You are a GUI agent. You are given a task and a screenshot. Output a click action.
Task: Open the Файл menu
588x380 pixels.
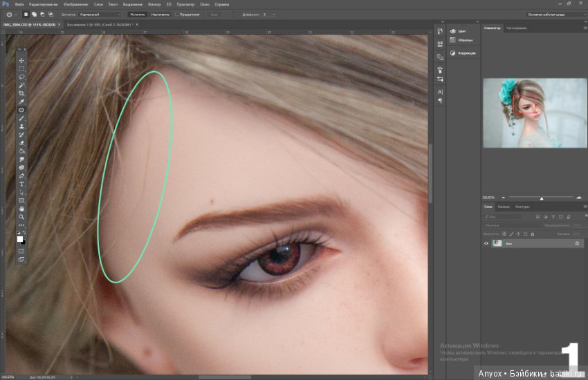coord(19,5)
